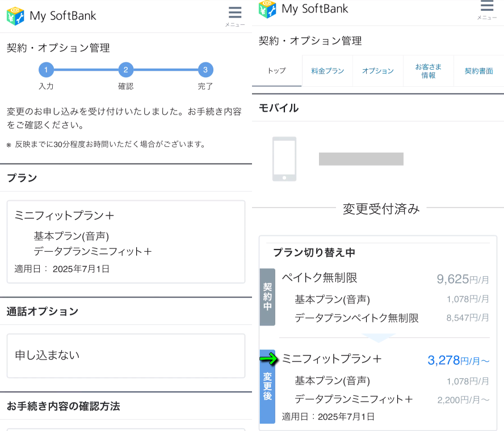This screenshot has height=431, width=504.
Task: Click the 契約中 gray label
Action: (267, 297)
